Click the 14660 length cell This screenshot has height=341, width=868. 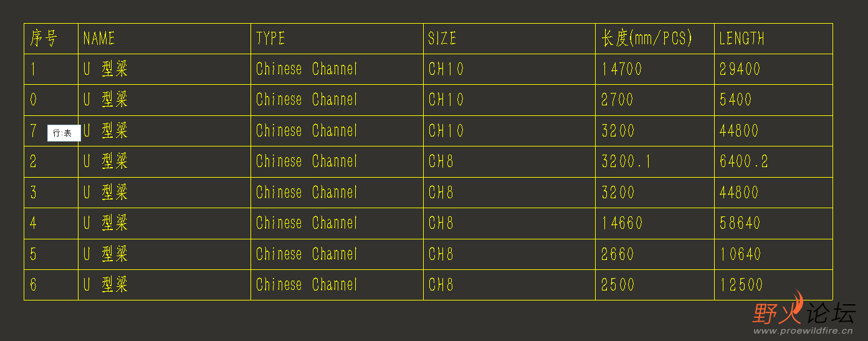[x=655, y=223]
